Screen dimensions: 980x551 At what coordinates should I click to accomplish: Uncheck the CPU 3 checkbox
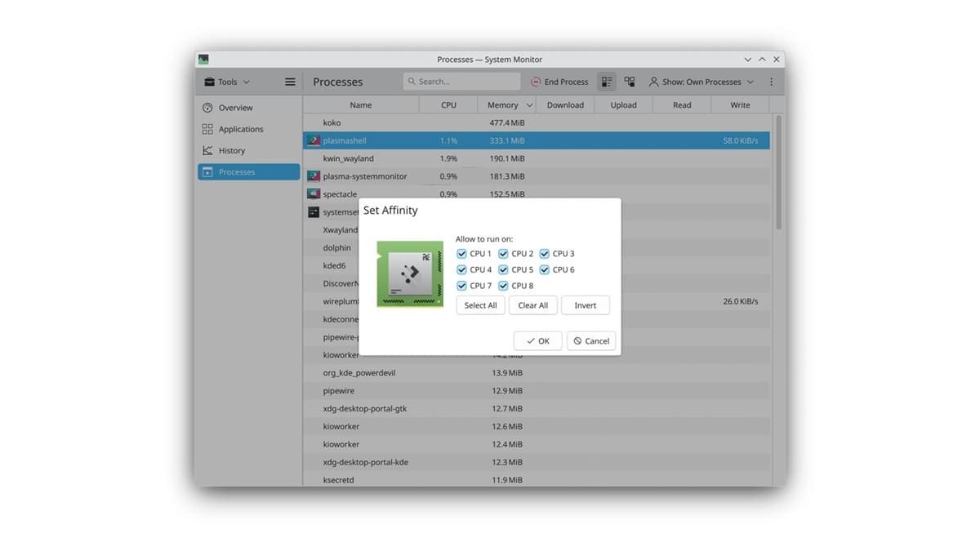pos(557,254)
